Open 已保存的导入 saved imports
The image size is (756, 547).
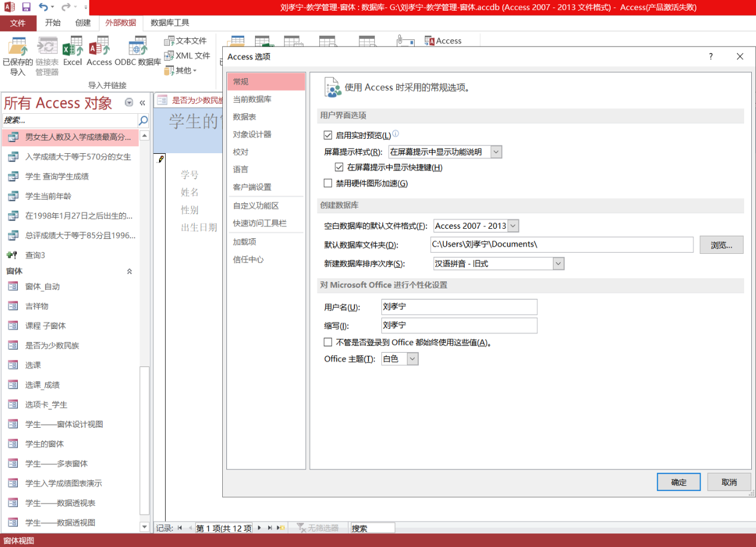pyautogui.click(x=18, y=57)
